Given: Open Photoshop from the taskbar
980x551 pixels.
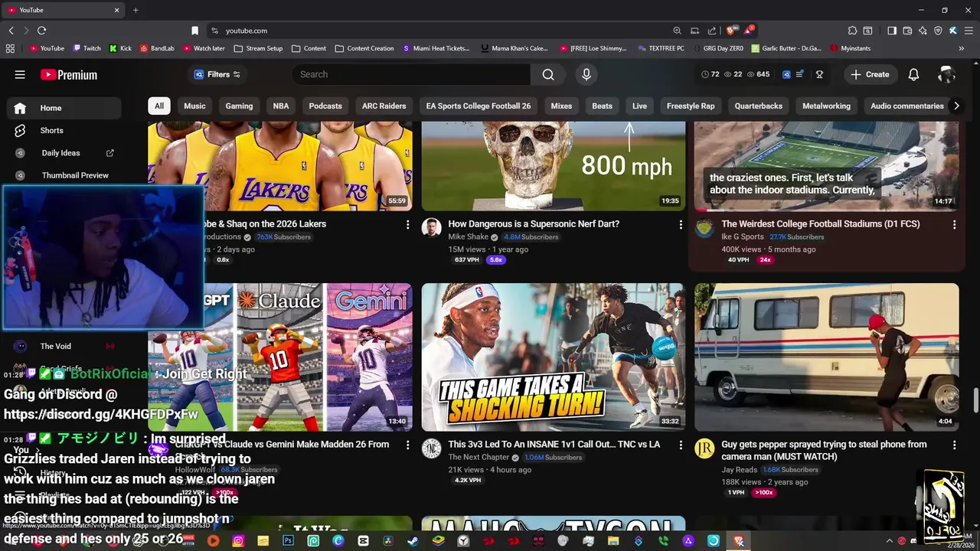Looking at the screenshot, I should coord(288,541).
